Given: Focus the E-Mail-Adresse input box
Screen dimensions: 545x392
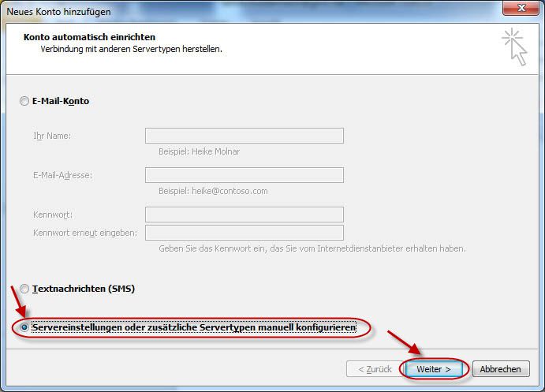Looking at the screenshot, I should 245,175.
